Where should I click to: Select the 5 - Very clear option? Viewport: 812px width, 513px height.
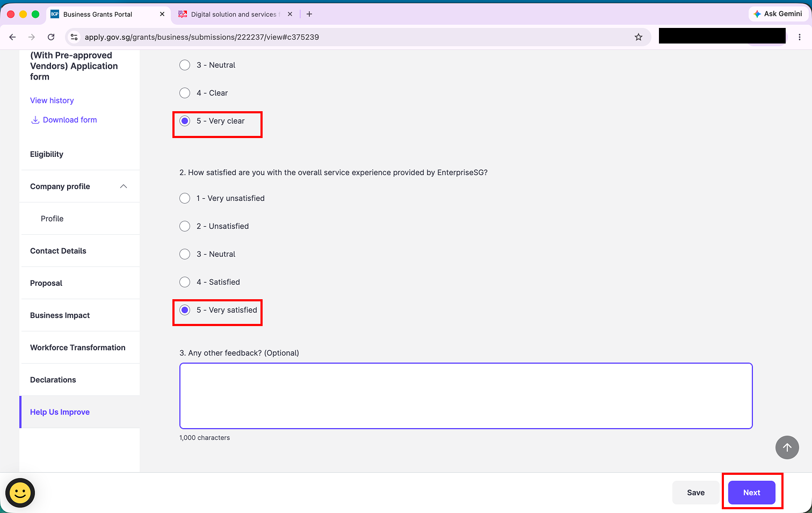click(185, 121)
